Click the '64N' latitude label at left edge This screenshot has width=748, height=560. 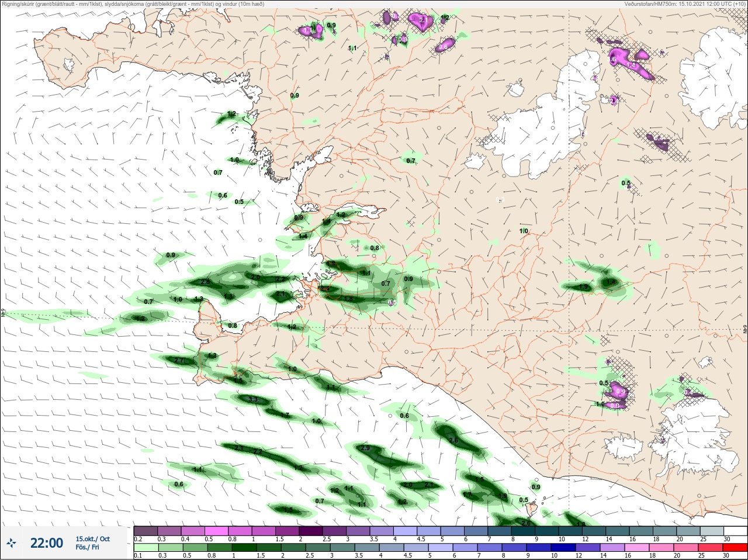click(x=3, y=313)
